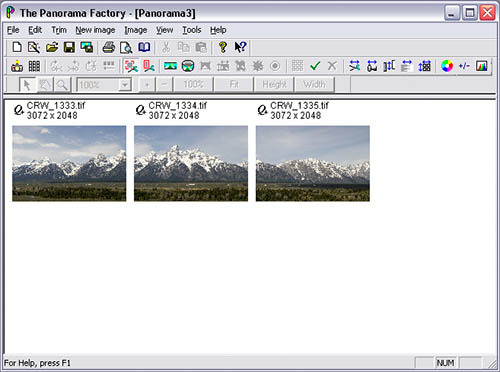The width and height of the screenshot is (500, 372).
Task: Click the quality icon beside CRW_1333.tif
Action: coord(19,110)
